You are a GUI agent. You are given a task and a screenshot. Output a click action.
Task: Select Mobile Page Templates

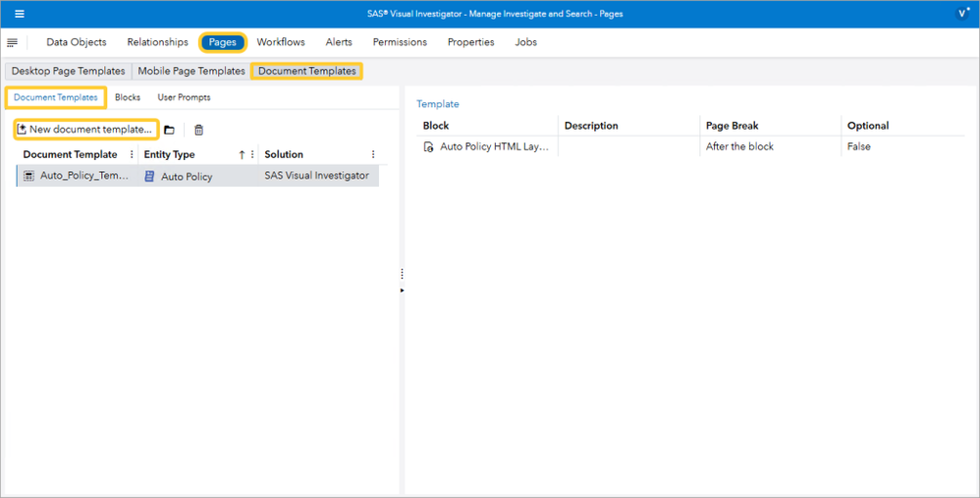(x=191, y=72)
